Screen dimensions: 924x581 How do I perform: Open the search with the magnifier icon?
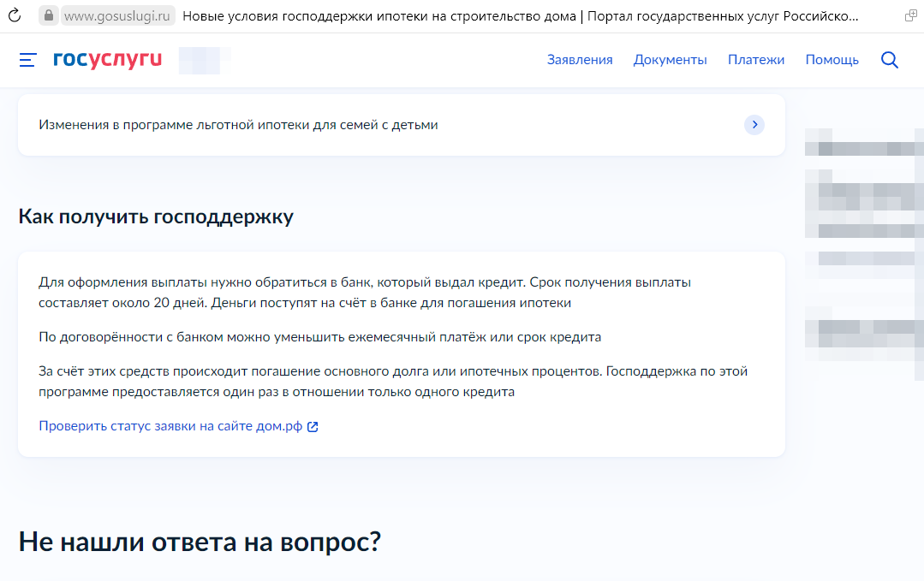click(x=889, y=59)
